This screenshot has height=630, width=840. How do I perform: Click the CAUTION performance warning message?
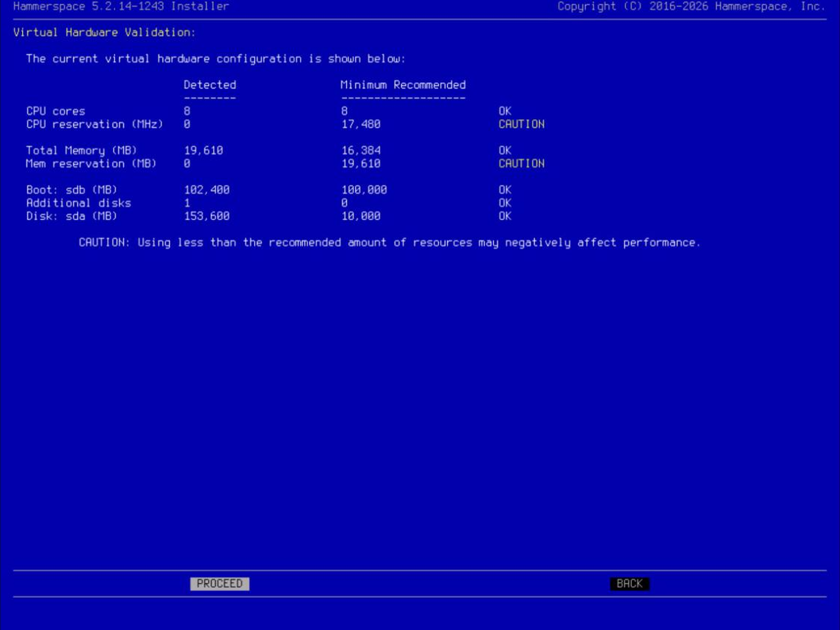coord(390,243)
